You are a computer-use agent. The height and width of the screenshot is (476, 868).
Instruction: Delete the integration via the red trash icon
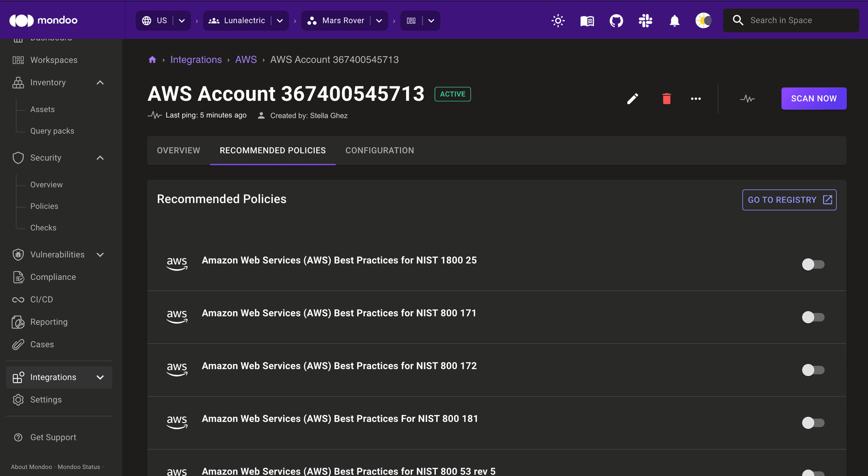(666, 98)
